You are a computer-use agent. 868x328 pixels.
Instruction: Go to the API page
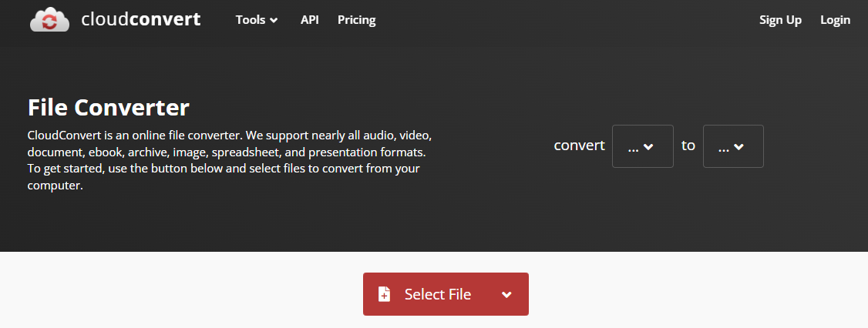click(x=309, y=20)
